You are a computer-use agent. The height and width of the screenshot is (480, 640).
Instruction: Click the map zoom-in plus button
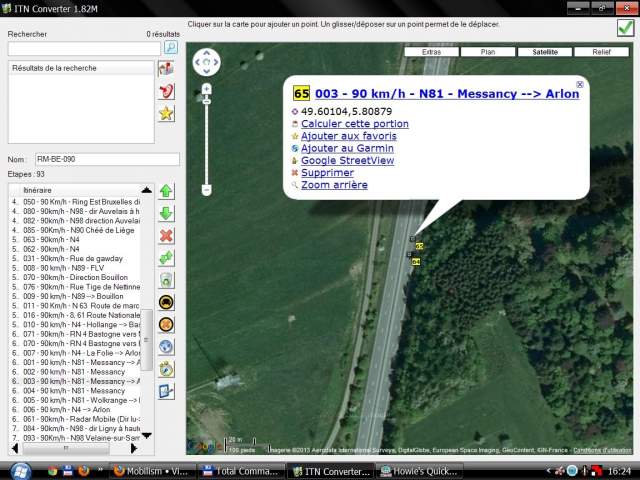click(x=206, y=89)
